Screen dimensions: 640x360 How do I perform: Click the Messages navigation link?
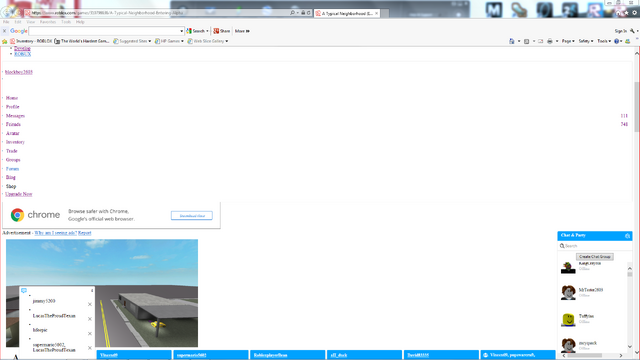15,116
